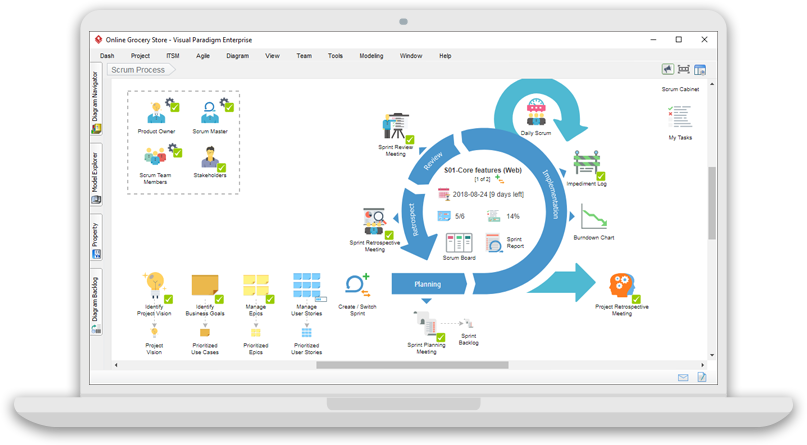Viewport: 807px width, 445px height.
Task: View the Burndown Chart icon
Action: coord(593,217)
